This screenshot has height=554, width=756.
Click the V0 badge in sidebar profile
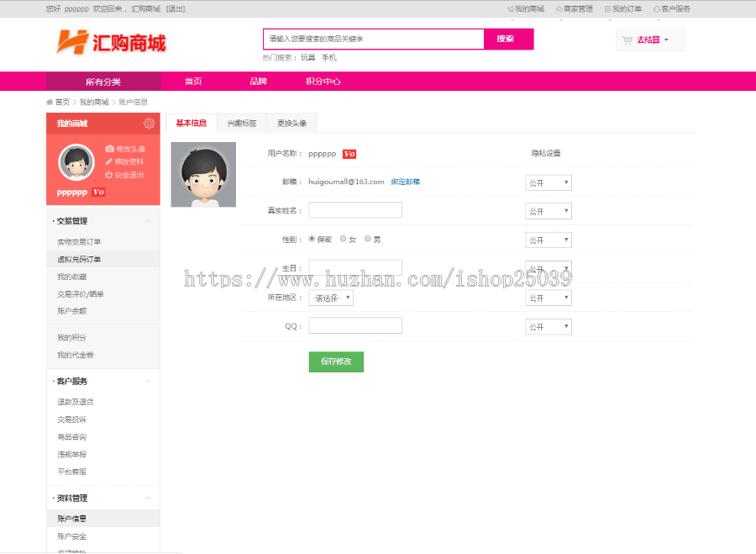98,192
